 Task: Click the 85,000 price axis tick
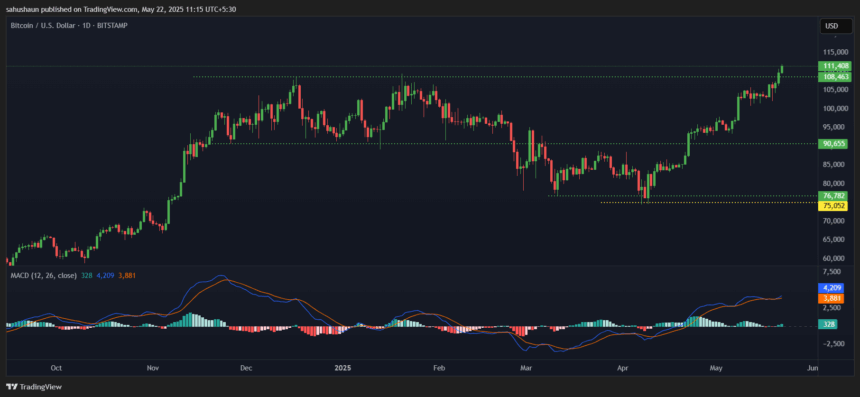coord(833,165)
